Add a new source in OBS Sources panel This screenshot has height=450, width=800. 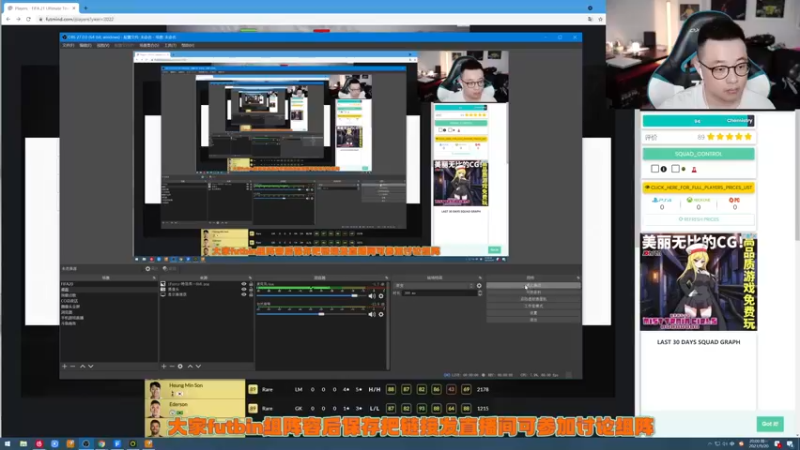click(164, 366)
